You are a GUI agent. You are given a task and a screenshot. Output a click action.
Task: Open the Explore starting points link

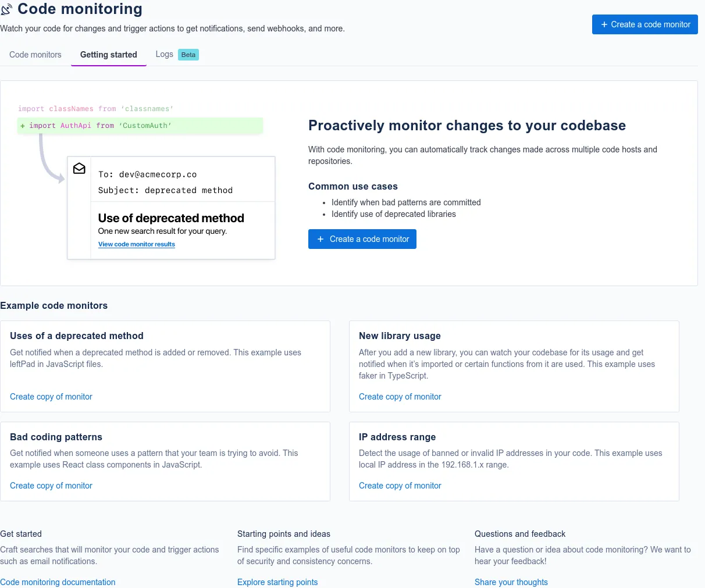pos(277,582)
